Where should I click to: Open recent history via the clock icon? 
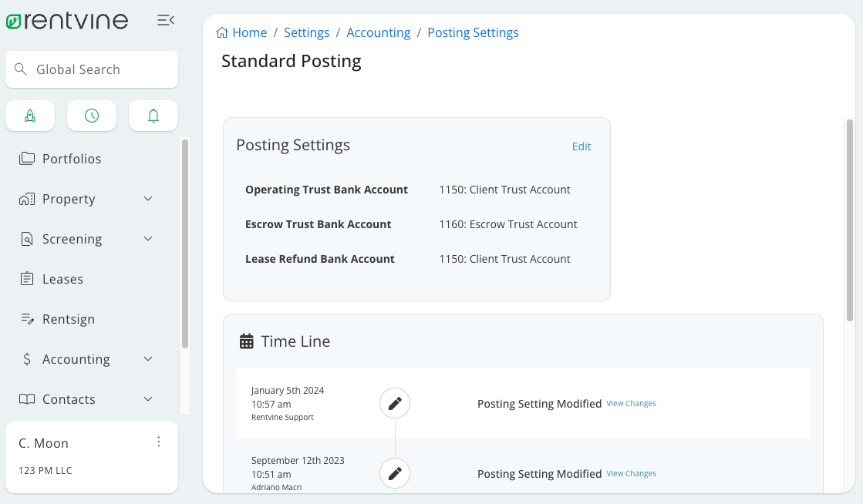click(92, 115)
